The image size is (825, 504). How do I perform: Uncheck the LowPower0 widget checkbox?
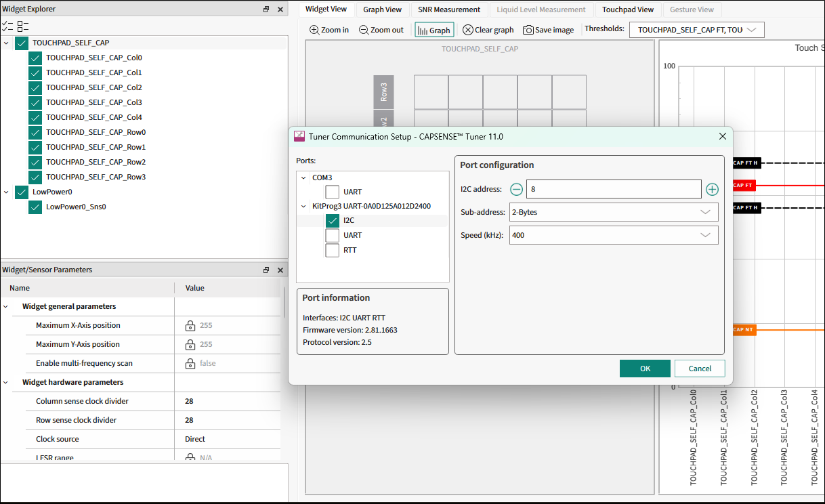[x=22, y=192]
